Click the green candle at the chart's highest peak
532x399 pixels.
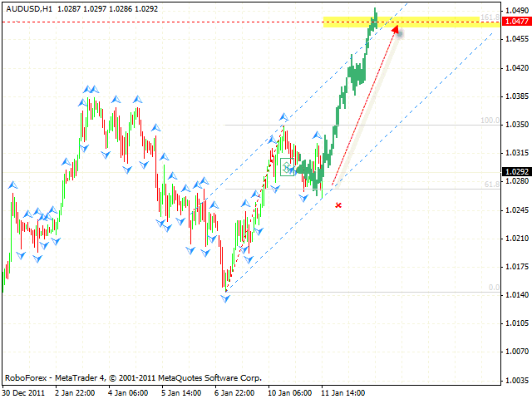point(375,13)
